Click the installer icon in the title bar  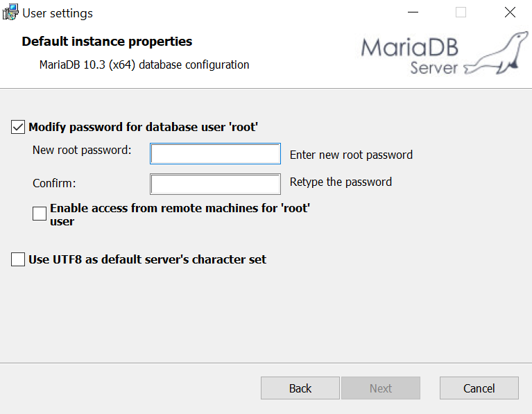pos(10,12)
